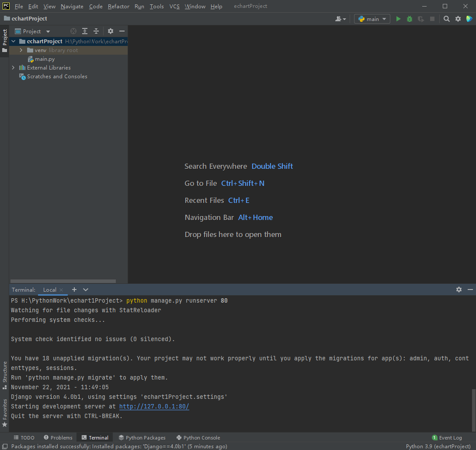The height and width of the screenshot is (450, 476).
Task: Add a new terminal session
Action: pos(74,290)
